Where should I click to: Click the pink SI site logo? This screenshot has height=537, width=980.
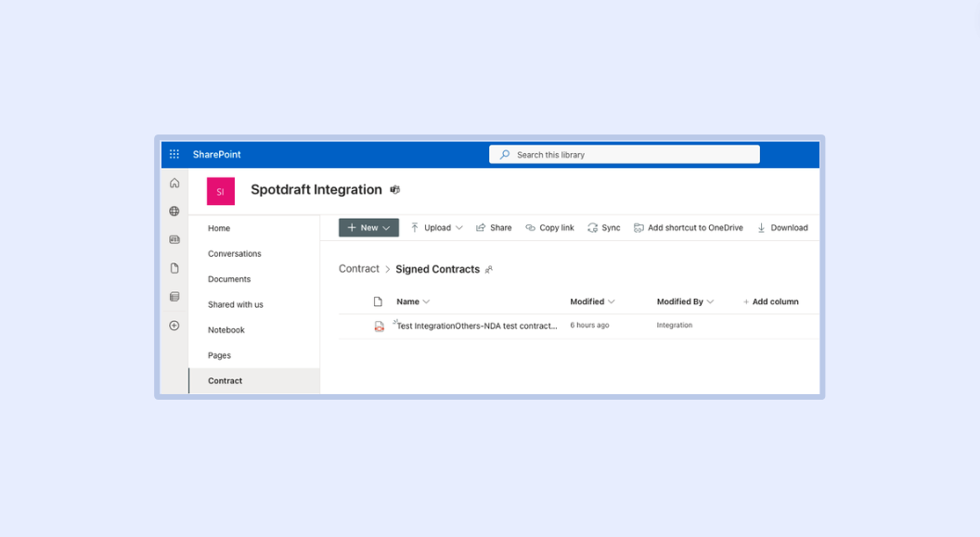coord(220,191)
